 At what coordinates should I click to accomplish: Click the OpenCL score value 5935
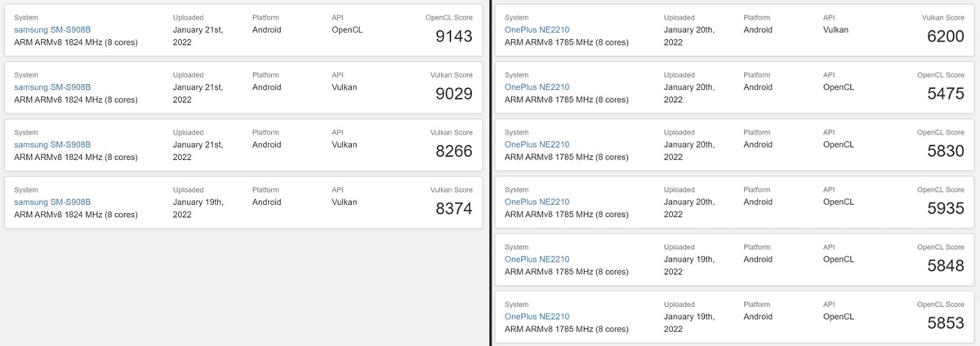(946, 209)
